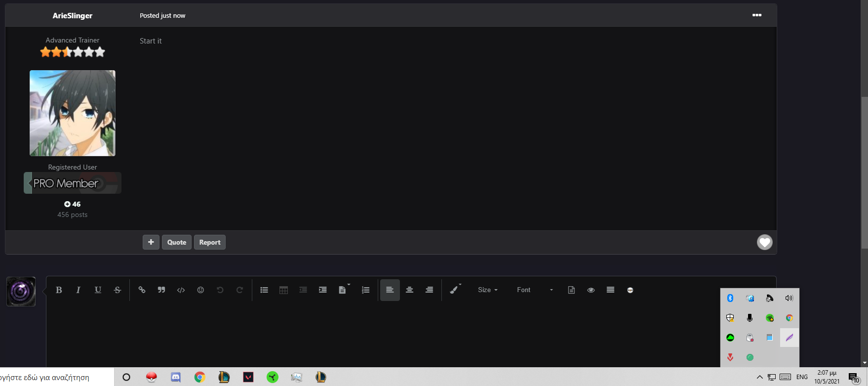Screen dimensions: 868x386
Task: Insert a table into the post
Action: (283, 290)
